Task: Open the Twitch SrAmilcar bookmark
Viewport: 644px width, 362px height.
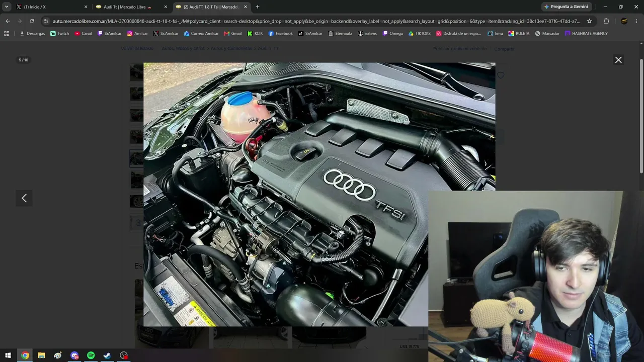Action: 110,34
